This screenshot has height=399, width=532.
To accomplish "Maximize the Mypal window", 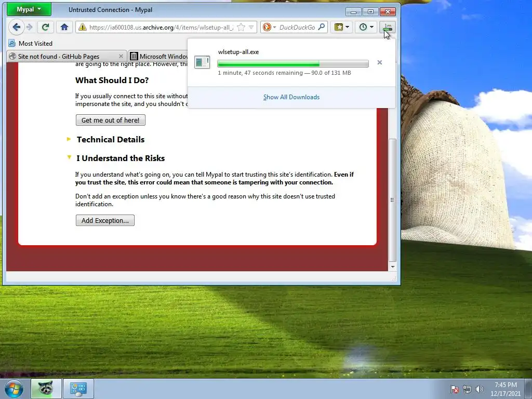I will (x=370, y=12).
